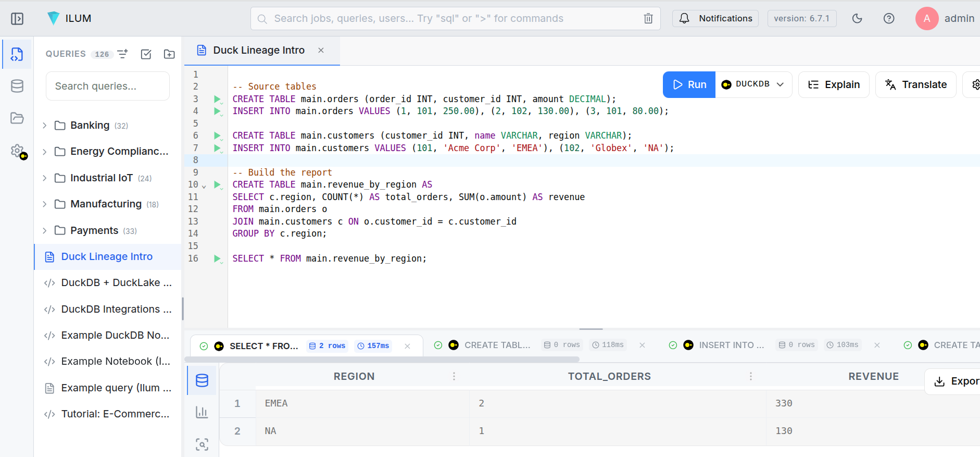The width and height of the screenshot is (980, 457).
Task: Open the database icon in left sidebar
Action: [17, 86]
